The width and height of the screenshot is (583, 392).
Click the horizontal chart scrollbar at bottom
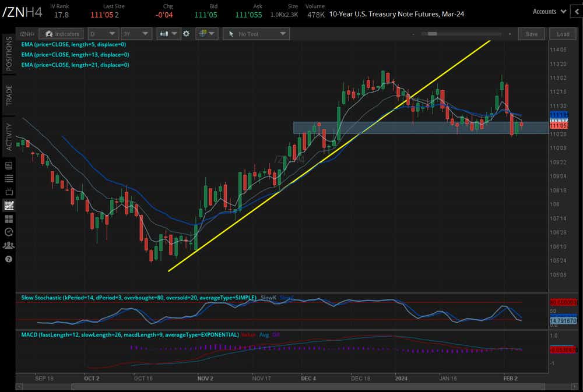click(291, 386)
